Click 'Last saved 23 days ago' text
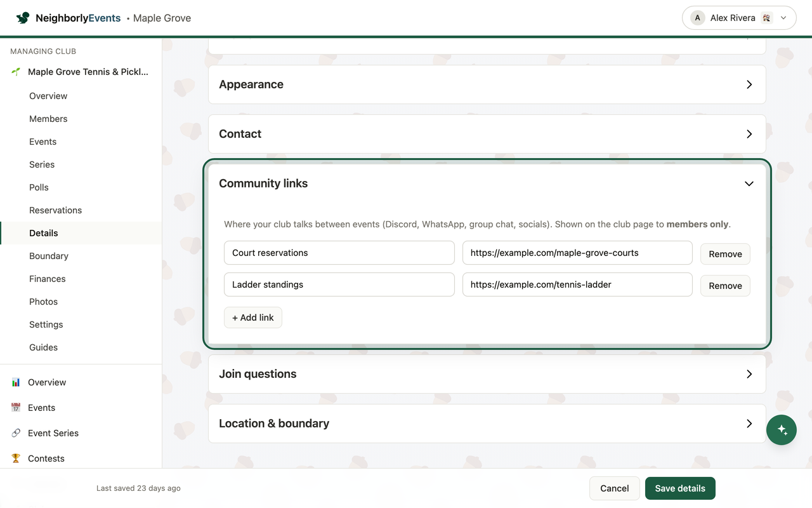 pos(138,488)
